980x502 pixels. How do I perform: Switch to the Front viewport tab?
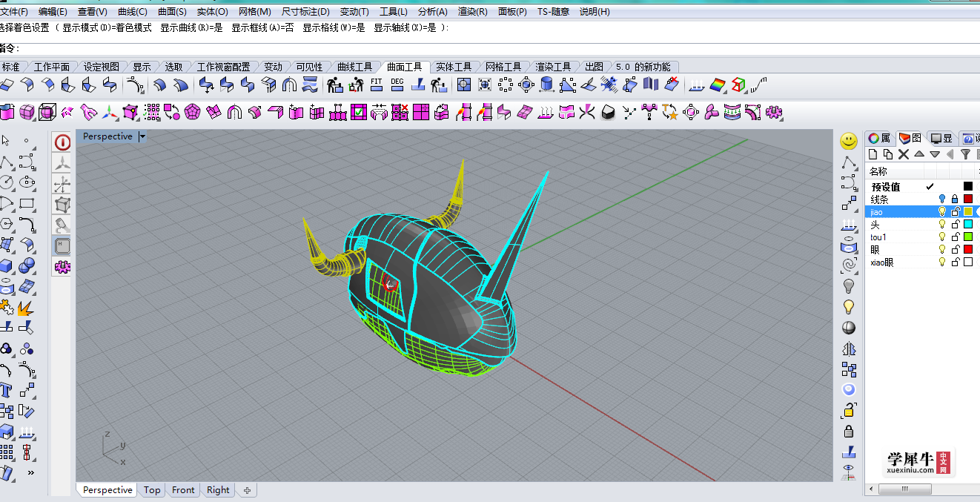coord(183,490)
